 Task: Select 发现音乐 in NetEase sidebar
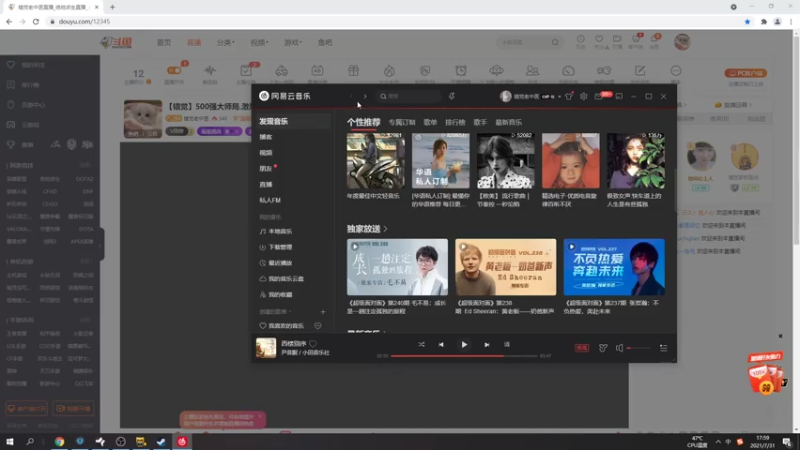click(273, 121)
